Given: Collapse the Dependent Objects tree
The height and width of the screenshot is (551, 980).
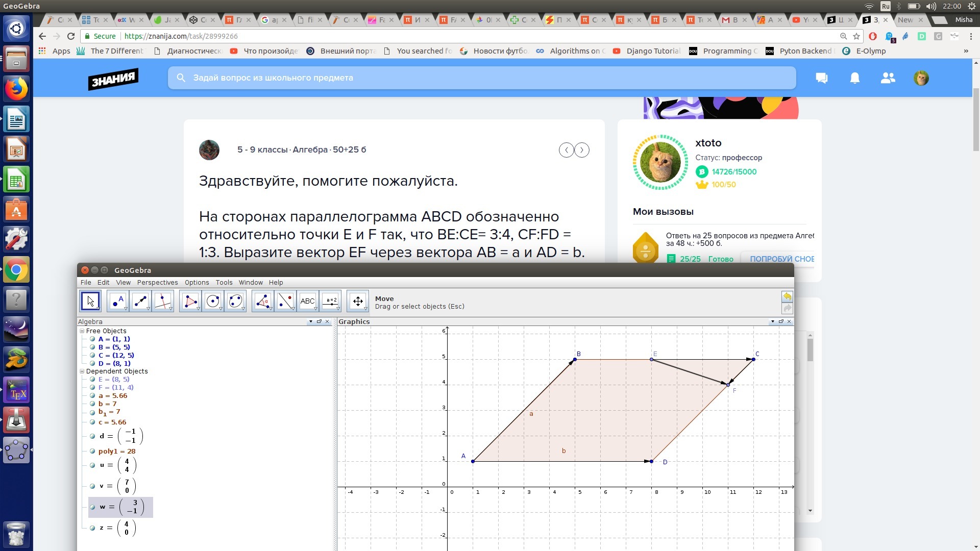Looking at the screenshot, I should coord(82,371).
